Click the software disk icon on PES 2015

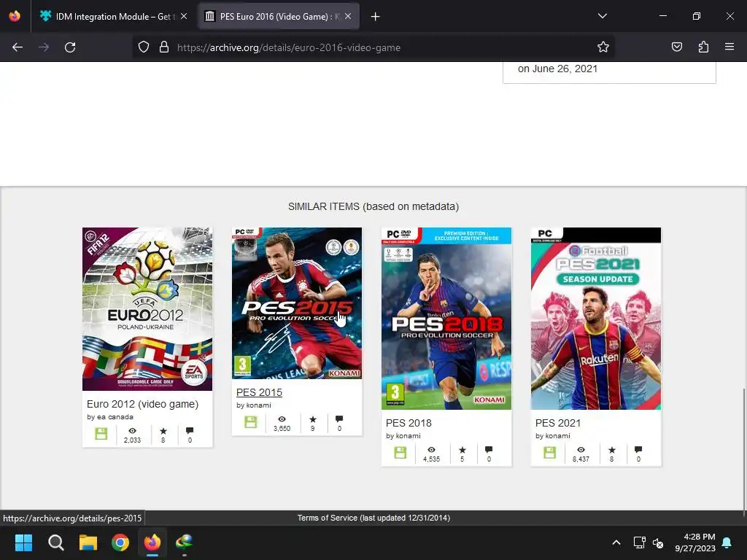coord(251,422)
